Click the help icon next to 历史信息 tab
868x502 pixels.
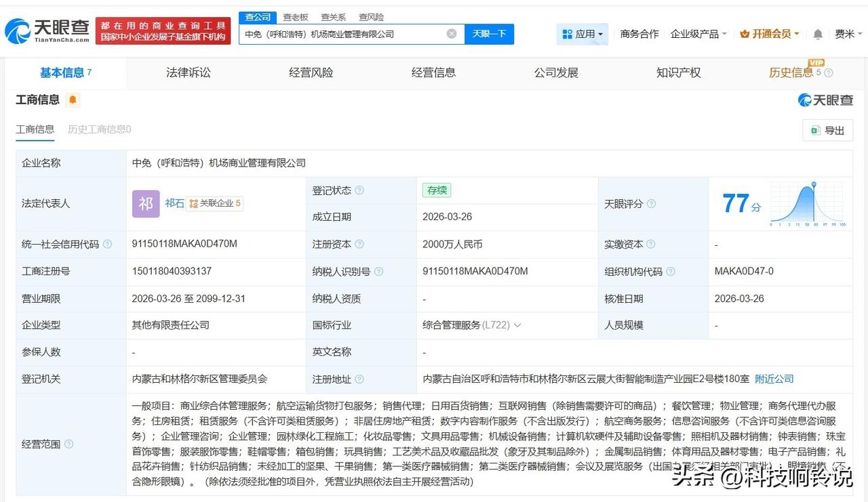coord(828,73)
